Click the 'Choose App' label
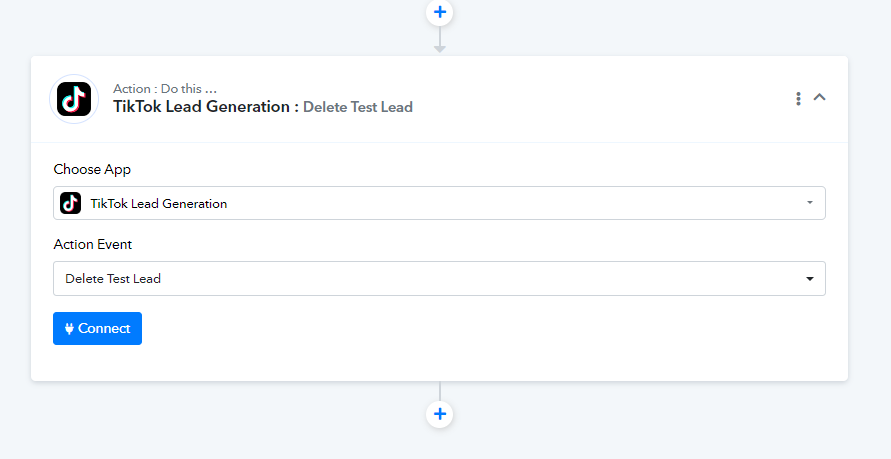 click(92, 169)
